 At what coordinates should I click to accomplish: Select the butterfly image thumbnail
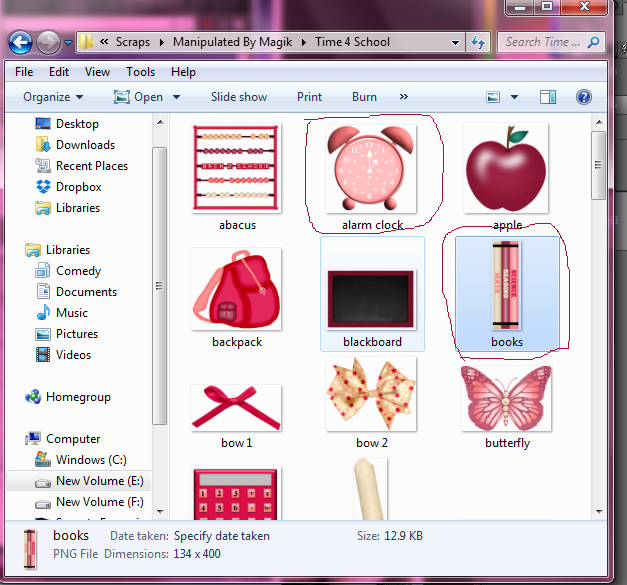(x=506, y=398)
